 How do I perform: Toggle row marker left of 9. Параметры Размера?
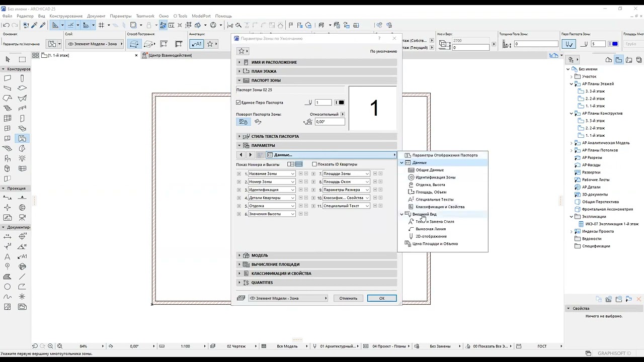313,190
